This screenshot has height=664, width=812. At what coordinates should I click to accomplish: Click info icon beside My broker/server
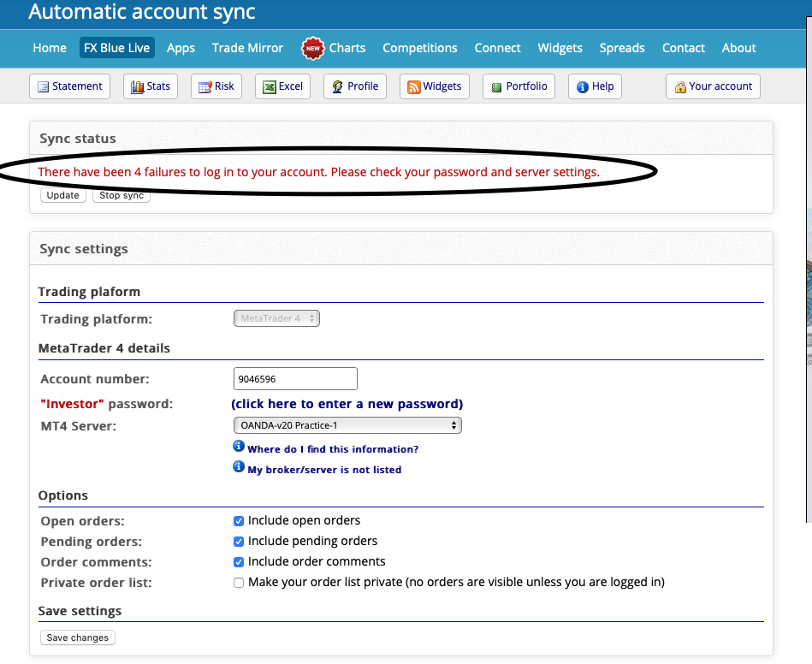tap(238, 466)
